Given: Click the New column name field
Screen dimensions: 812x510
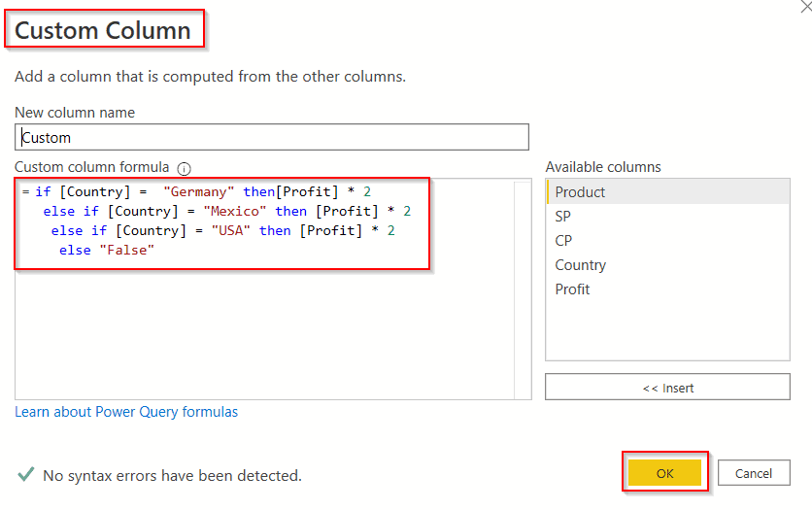Looking at the screenshot, I should (x=272, y=137).
